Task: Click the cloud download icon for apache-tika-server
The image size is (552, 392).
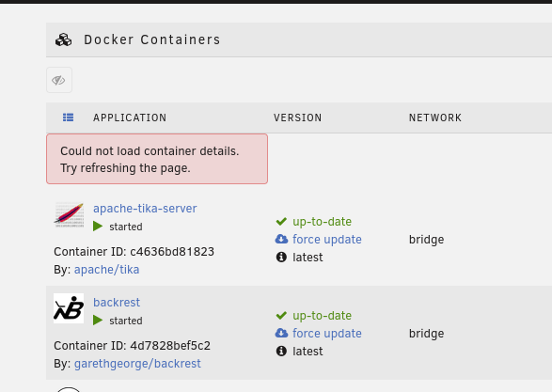Action: point(281,239)
